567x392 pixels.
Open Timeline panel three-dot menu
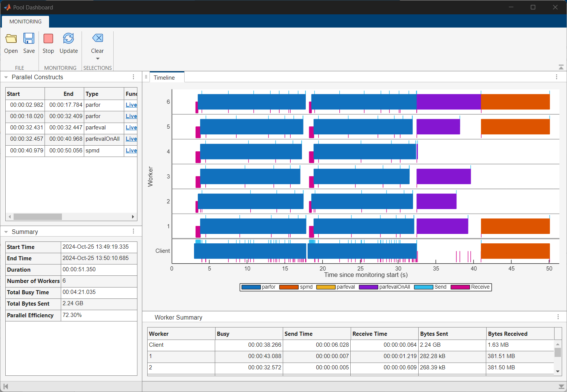[556, 77]
